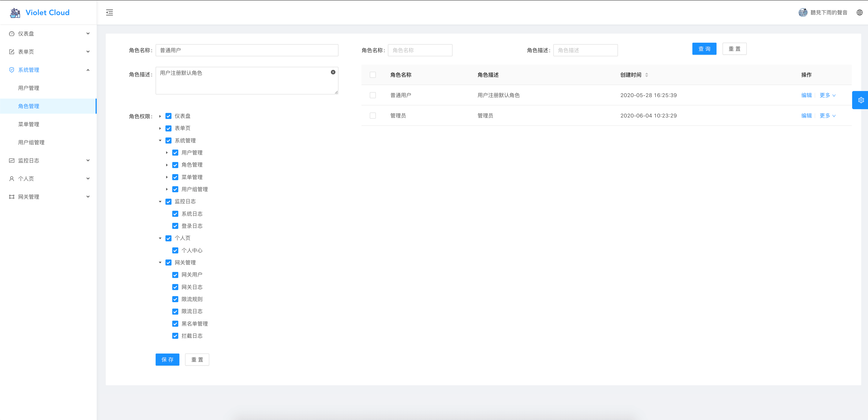The height and width of the screenshot is (420, 868).
Task: Click the globe language switcher icon
Action: pos(860,12)
